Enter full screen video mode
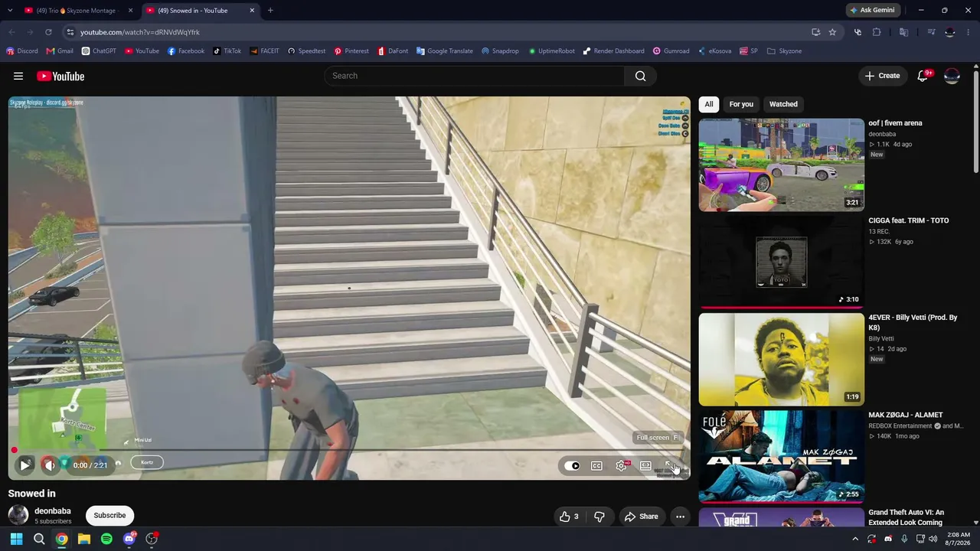The width and height of the screenshot is (980, 551). [670, 465]
